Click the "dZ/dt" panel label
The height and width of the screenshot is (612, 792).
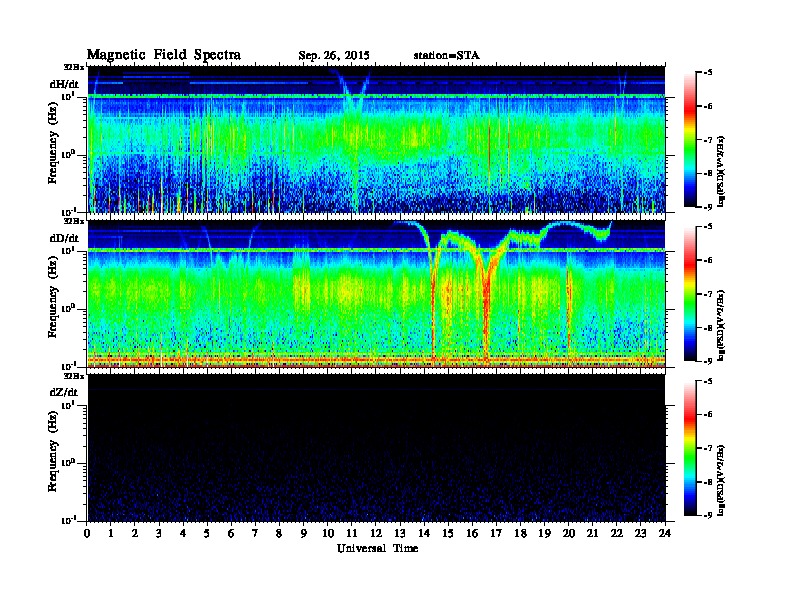pyautogui.click(x=64, y=392)
